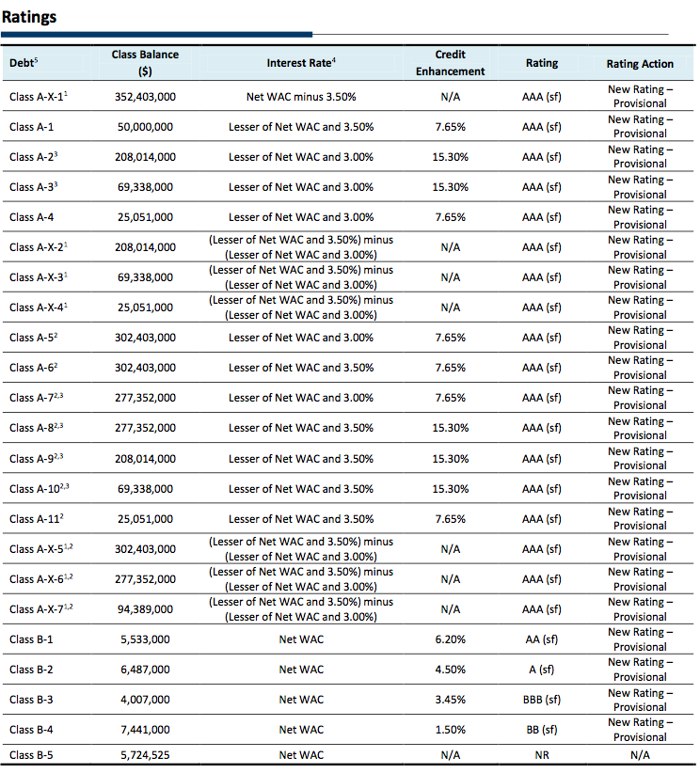Select the Debt column header
This screenshot has width=700, height=773.
tap(23, 63)
